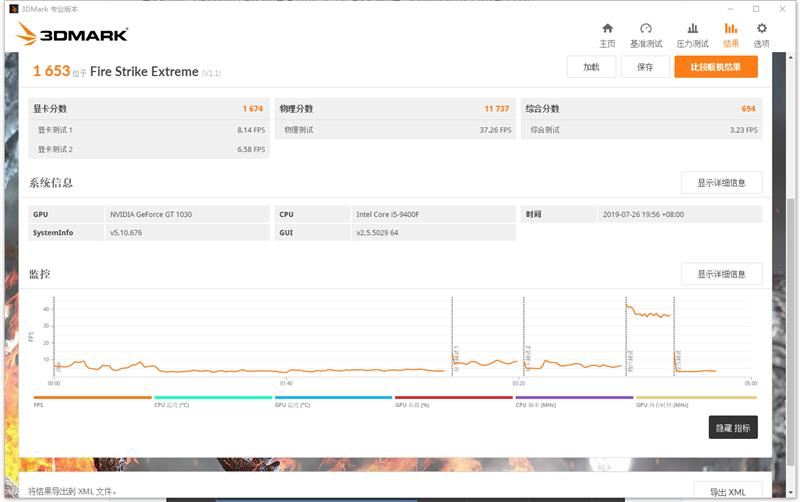Click the graphics score value 1 674
Image resolution: width=800 pixels, height=502 pixels.
[253, 109]
